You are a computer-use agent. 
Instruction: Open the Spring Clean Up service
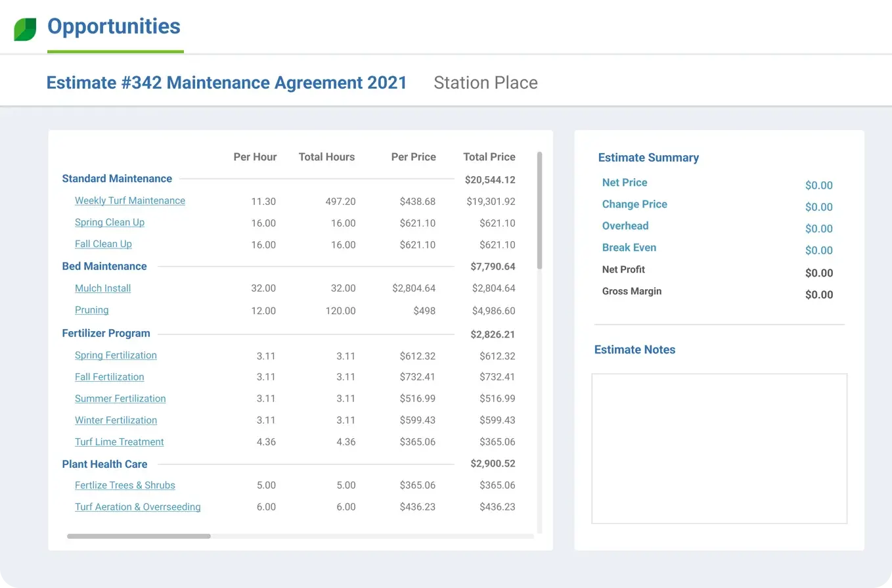coord(109,222)
